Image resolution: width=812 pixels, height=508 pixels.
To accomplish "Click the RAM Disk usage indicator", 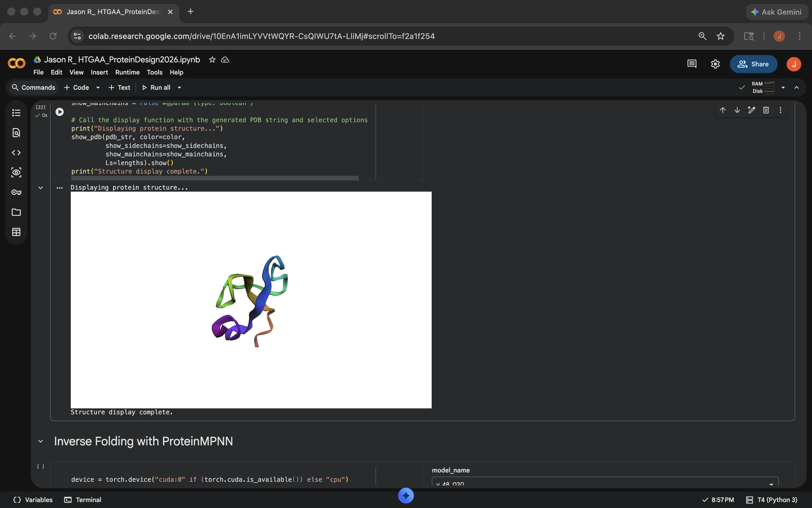I will pyautogui.click(x=763, y=88).
